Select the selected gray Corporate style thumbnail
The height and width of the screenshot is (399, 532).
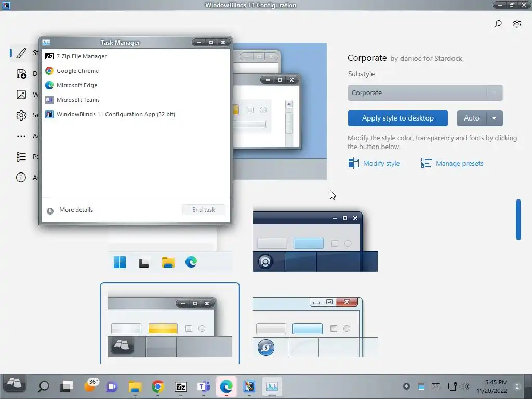pos(170,323)
